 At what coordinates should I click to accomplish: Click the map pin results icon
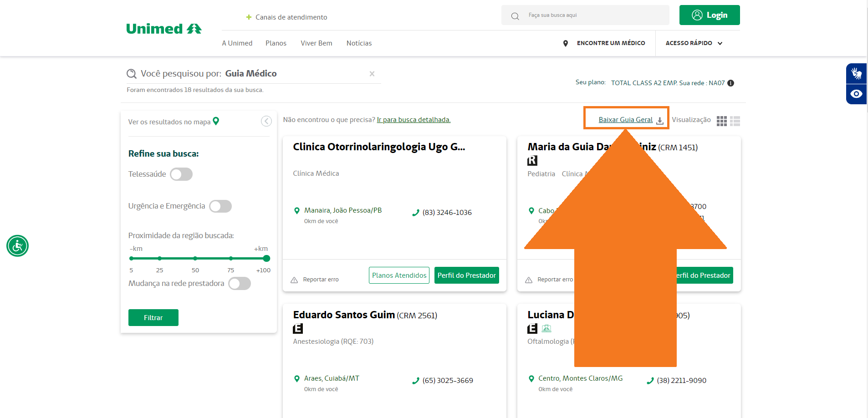click(x=216, y=121)
